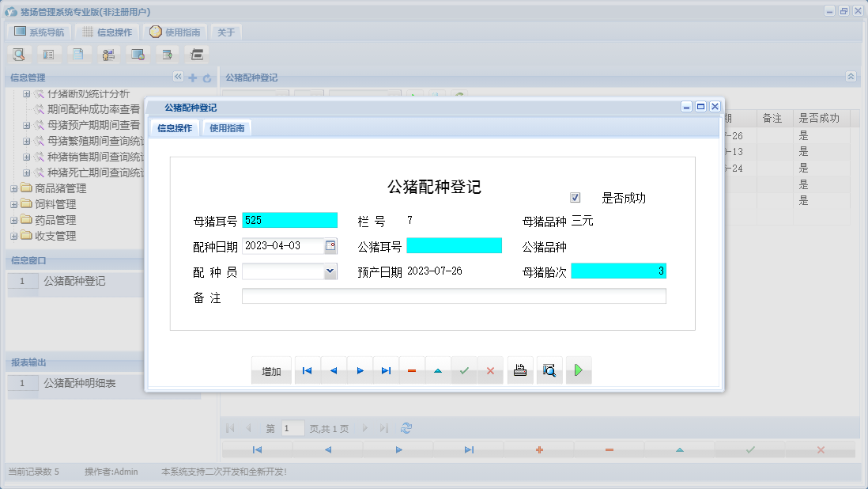Cancel edits using the red X icon
The height and width of the screenshot is (489, 868).
click(x=490, y=370)
